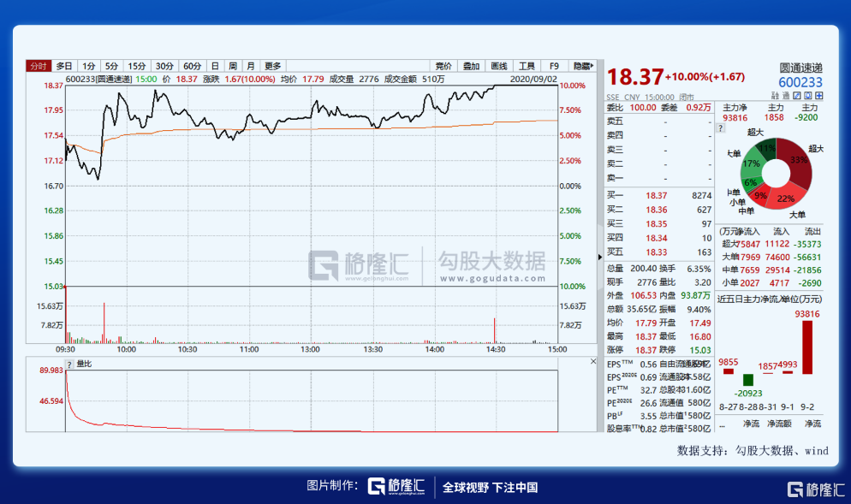Open help question mark beside pie chart
Image resolution: width=851 pixels, height=504 pixels.
[721, 128]
